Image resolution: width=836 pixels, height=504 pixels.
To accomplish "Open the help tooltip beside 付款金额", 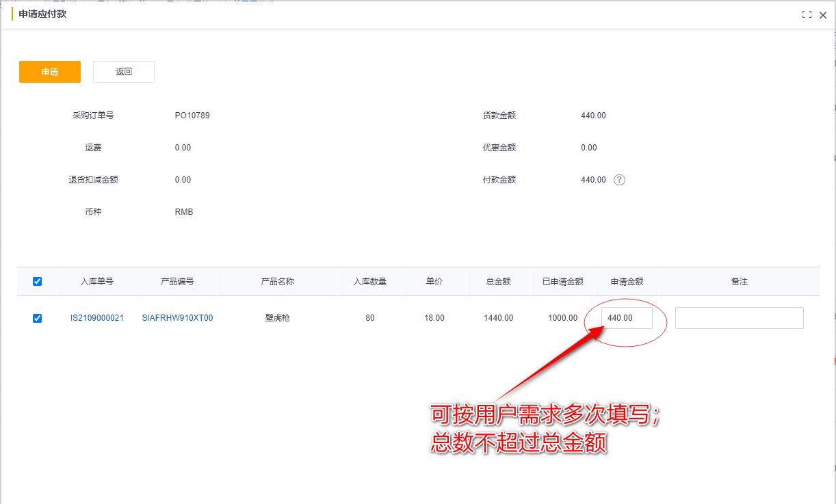I will (618, 180).
